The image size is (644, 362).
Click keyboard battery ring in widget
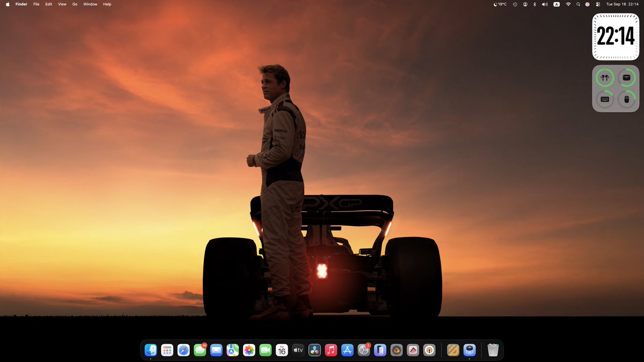point(605,99)
